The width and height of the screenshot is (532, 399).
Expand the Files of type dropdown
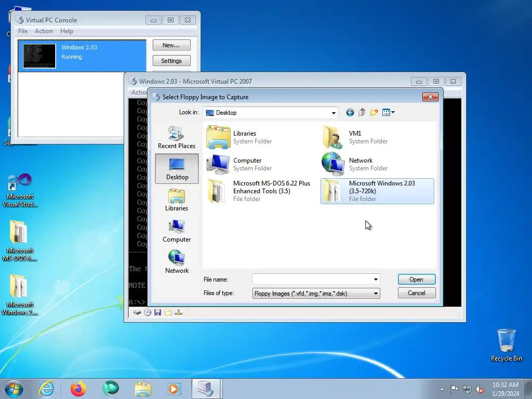click(376, 293)
